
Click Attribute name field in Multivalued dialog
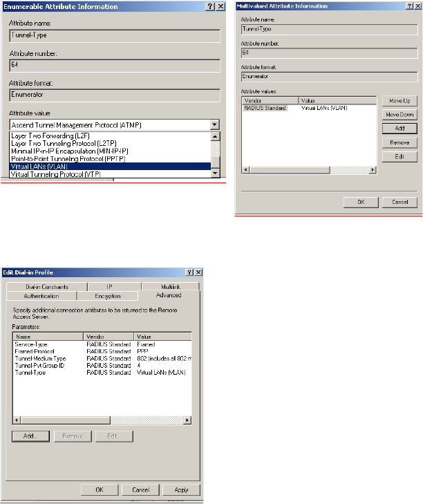pos(330,29)
